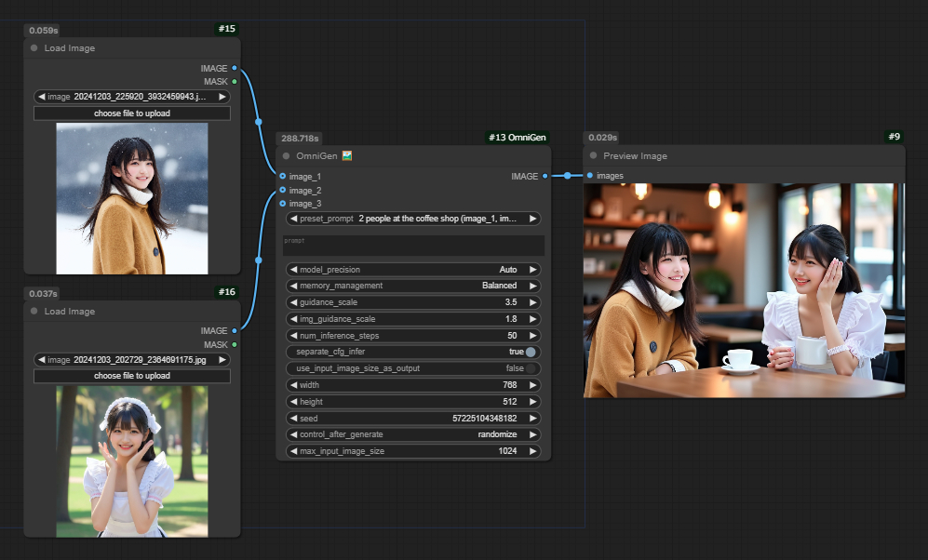Open the preset_prompt dropdown

point(413,219)
